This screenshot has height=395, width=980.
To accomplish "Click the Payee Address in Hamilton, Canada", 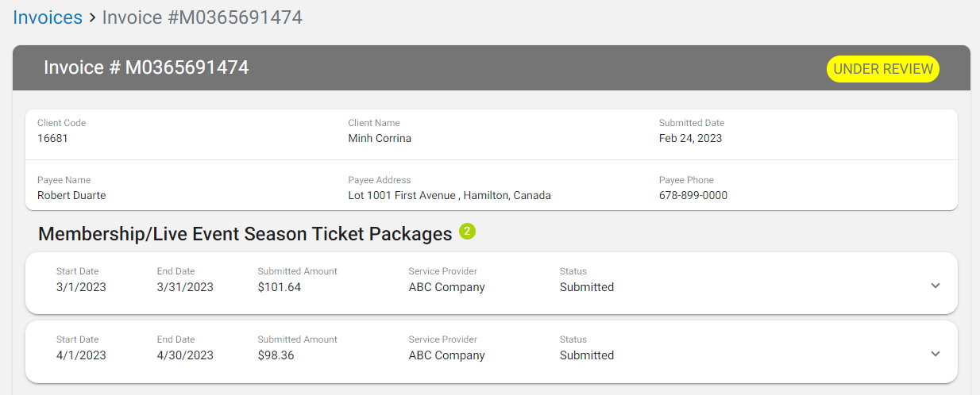I will [449, 195].
